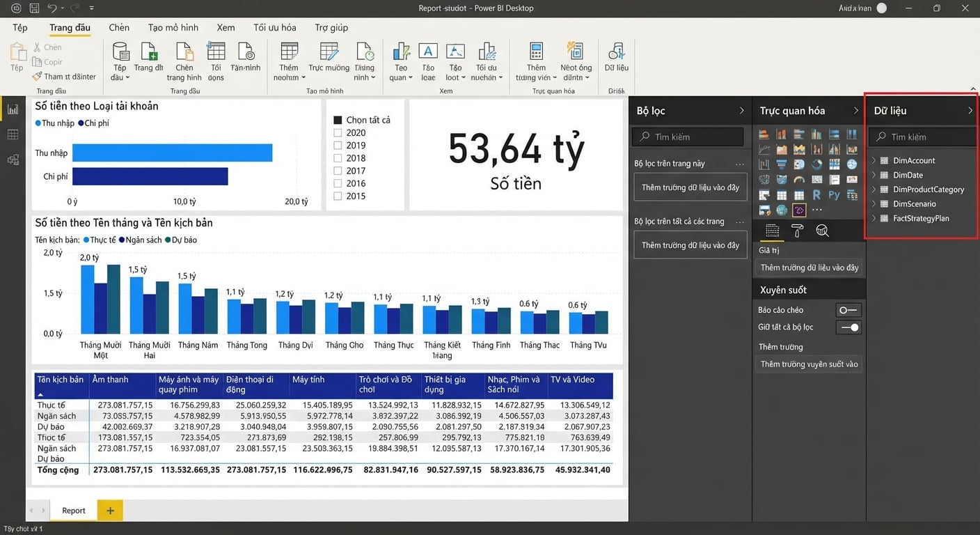The width and height of the screenshot is (980, 535).
Task: Toggle the Giữ tất cả bộ lọc switch
Action: click(x=848, y=327)
